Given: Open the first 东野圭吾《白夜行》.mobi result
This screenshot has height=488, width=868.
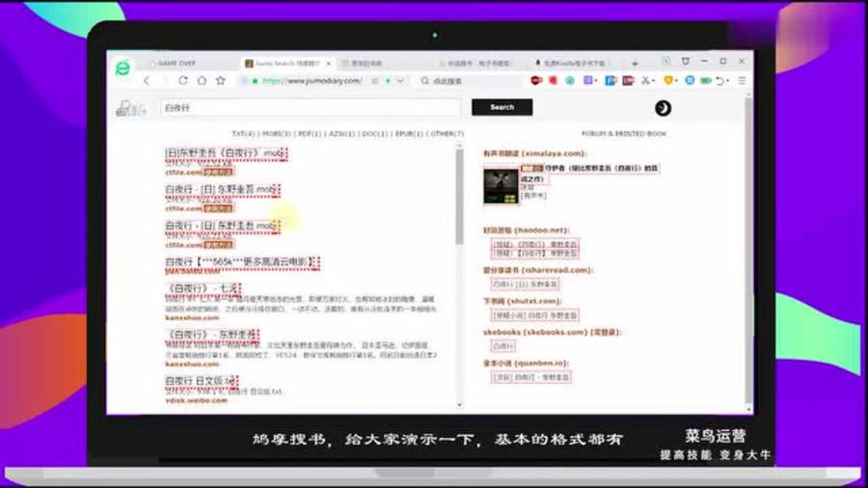Looking at the screenshot, I should coord(226,153).
